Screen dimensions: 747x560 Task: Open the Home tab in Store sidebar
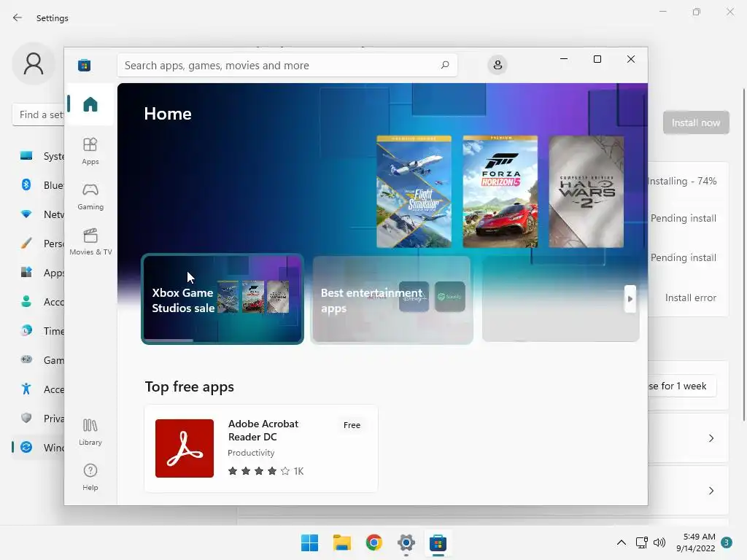point(90,104)
